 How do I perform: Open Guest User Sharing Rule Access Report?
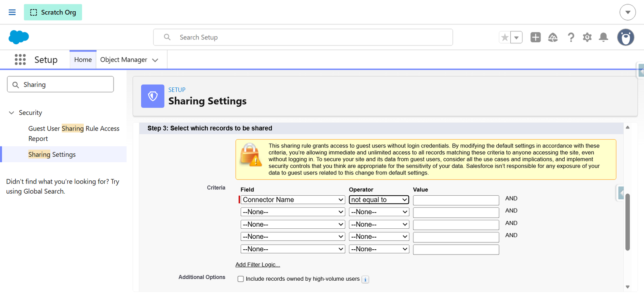click(74, 133)
